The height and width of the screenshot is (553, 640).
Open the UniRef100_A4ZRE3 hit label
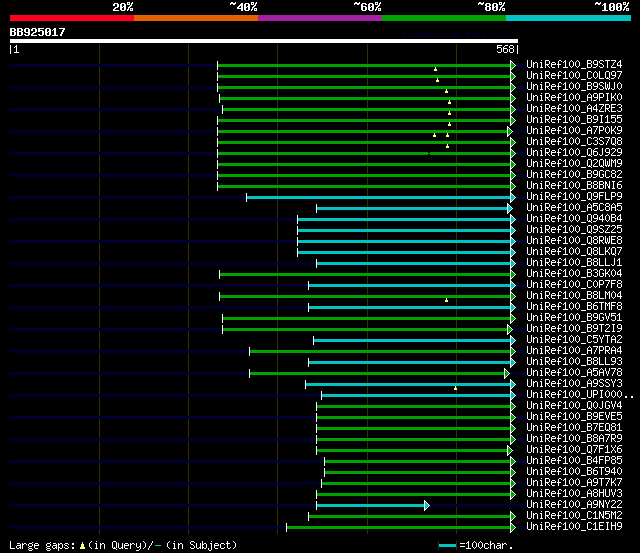(574, 109)
